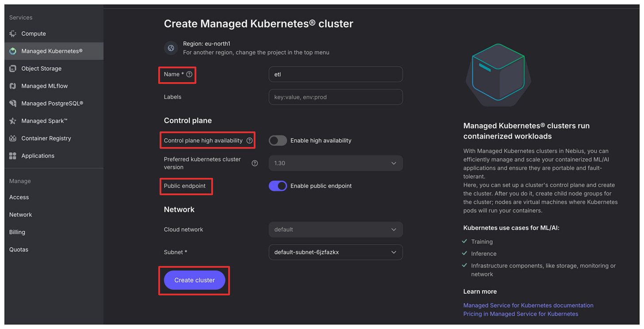Open Compute in the Services menu
Image resolution: width=644 pixels, height=329 pixels.
[x=54, y=34]
